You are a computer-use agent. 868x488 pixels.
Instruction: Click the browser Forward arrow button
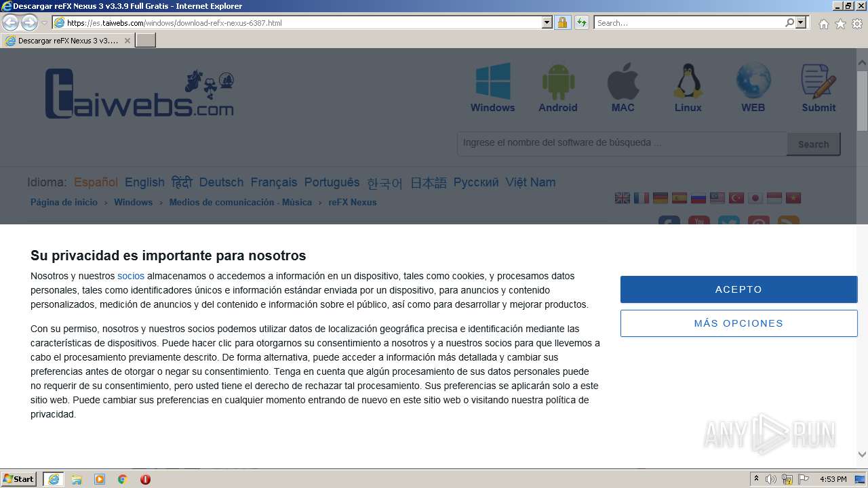coord(29,22)
